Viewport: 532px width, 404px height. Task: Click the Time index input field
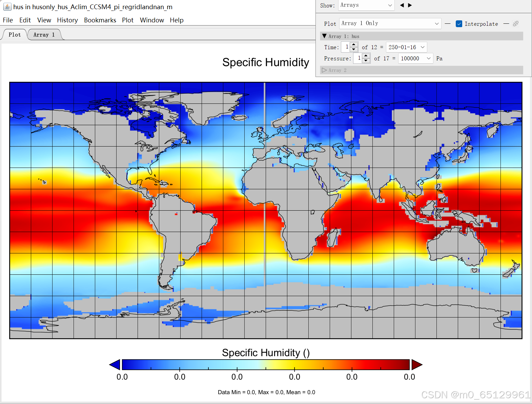(x=345, y=47)
